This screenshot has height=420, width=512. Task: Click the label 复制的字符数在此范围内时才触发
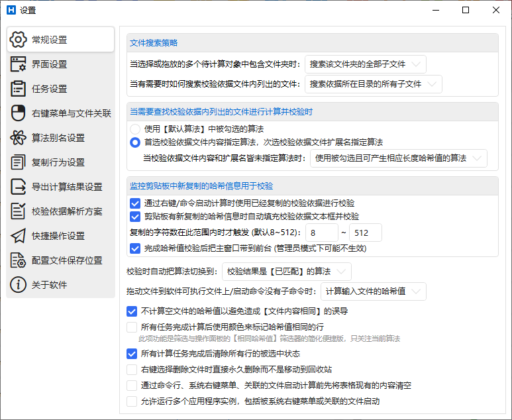click(x=215, y=233)
